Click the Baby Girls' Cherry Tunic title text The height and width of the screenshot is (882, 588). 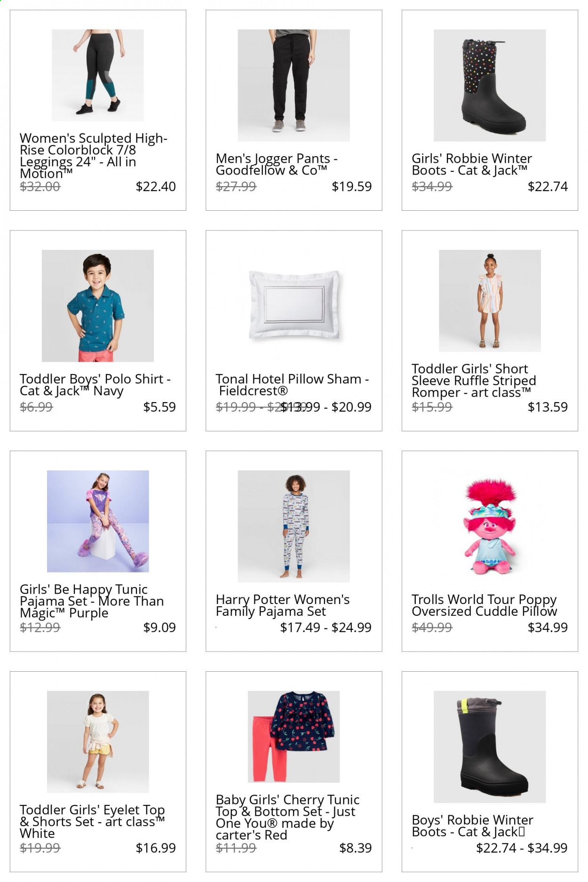(287, 817)
